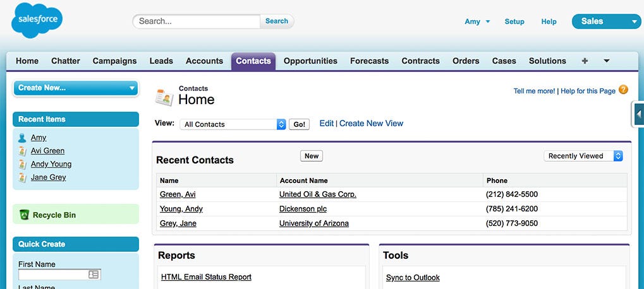Open University of Arizona account
Viewport: 644px width, 289px height.
point(314,223)
